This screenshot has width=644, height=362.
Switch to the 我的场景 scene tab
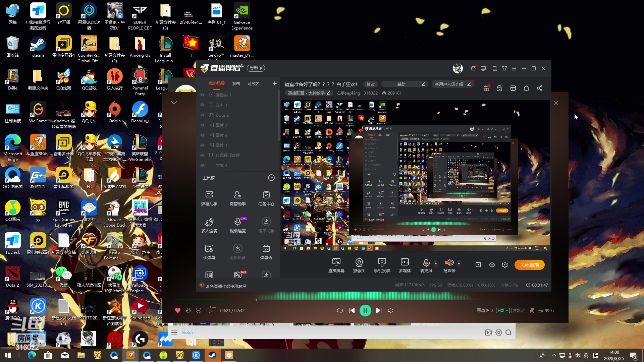[217, 83]
